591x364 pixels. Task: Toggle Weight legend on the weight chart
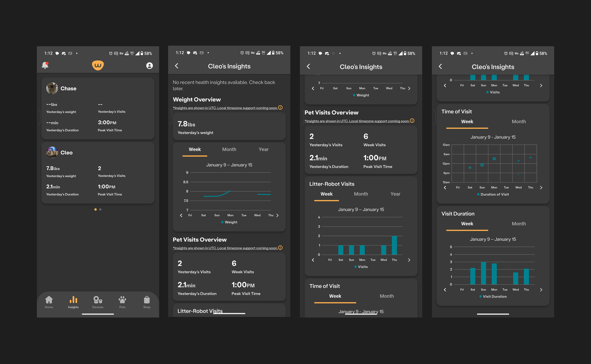[x=229, y=222]
